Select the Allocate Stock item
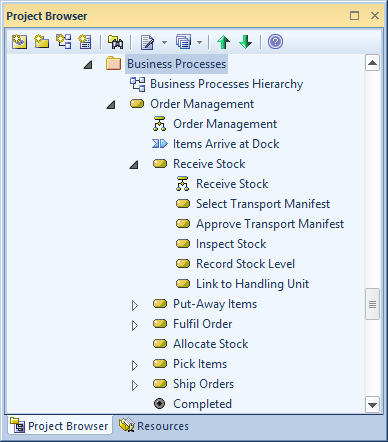This screenshot has width=388, height=442. click(x=211, y=344)
